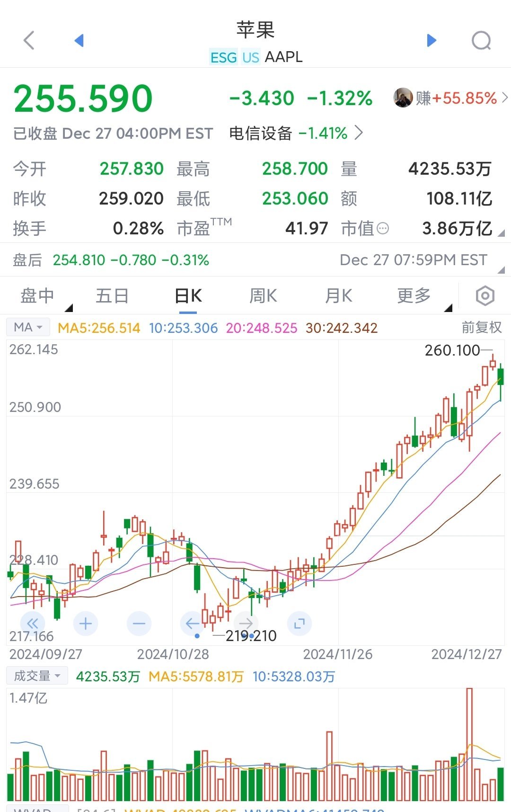
Task: Zoom out the K-line chart
Action: (x=139, y=624)
